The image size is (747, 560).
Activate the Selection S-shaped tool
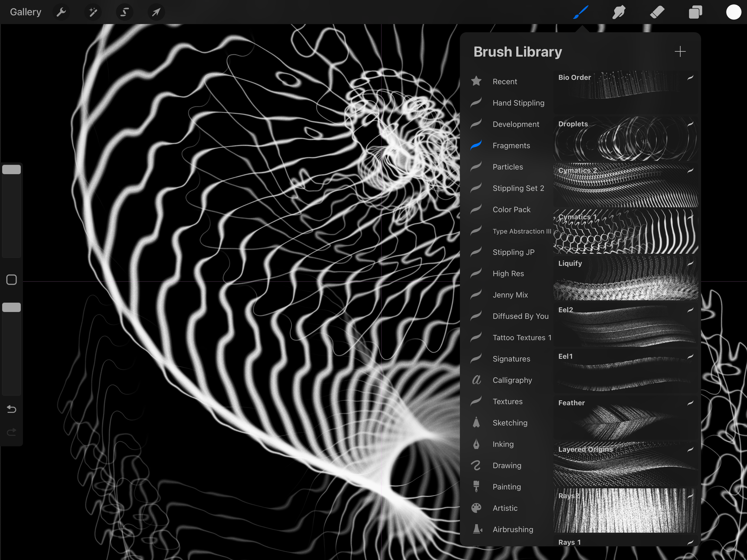point(125,12)
